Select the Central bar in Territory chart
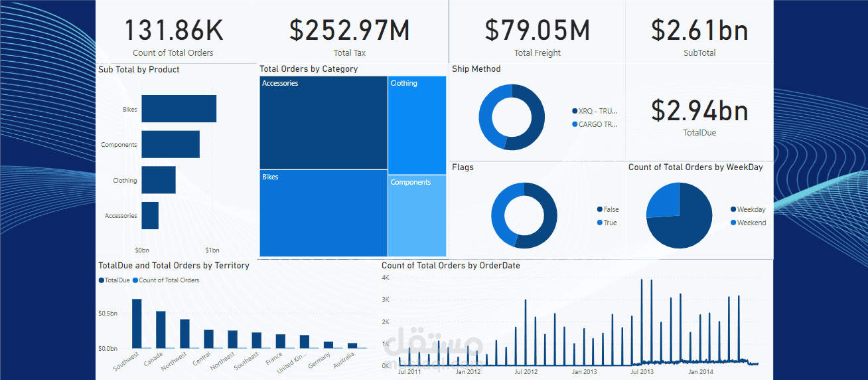The height and width of the screenshot is (380, 868). coord(208,339)
